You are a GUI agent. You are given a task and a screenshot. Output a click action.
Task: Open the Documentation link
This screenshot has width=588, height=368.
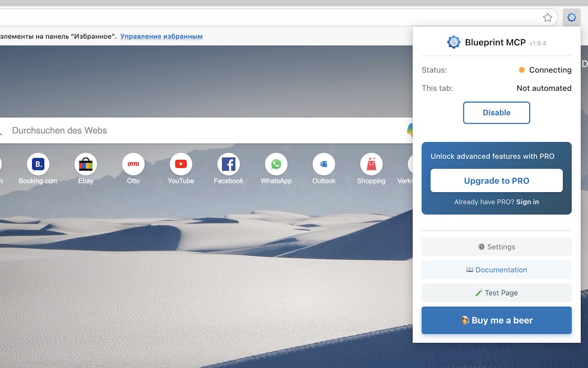tap(497, 270)
